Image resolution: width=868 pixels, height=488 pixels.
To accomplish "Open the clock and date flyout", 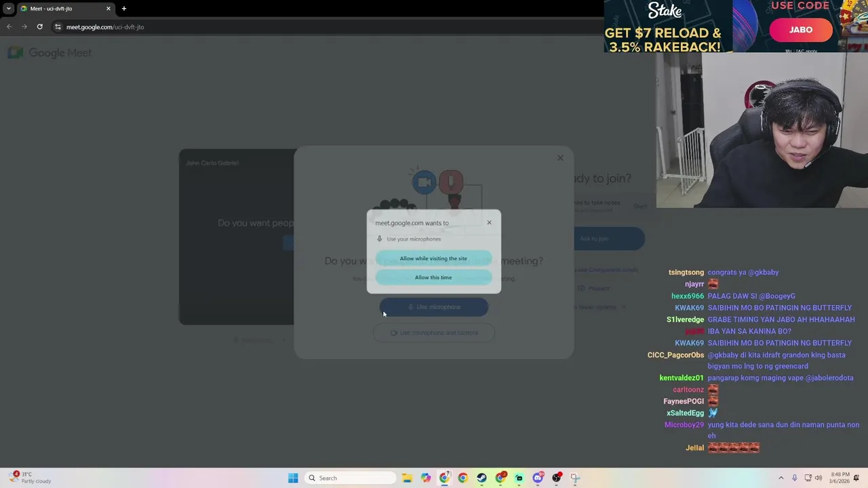I will (x=839, y=478).
